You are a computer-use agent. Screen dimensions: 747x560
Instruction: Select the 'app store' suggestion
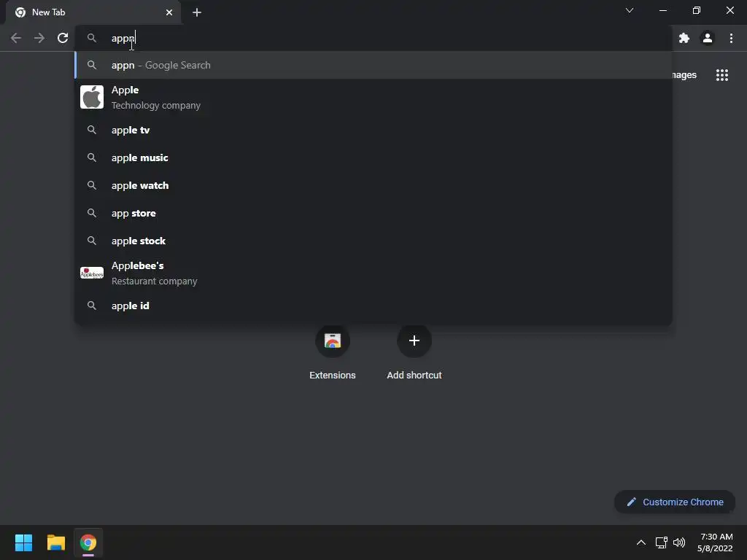click(x=373, y=214)
